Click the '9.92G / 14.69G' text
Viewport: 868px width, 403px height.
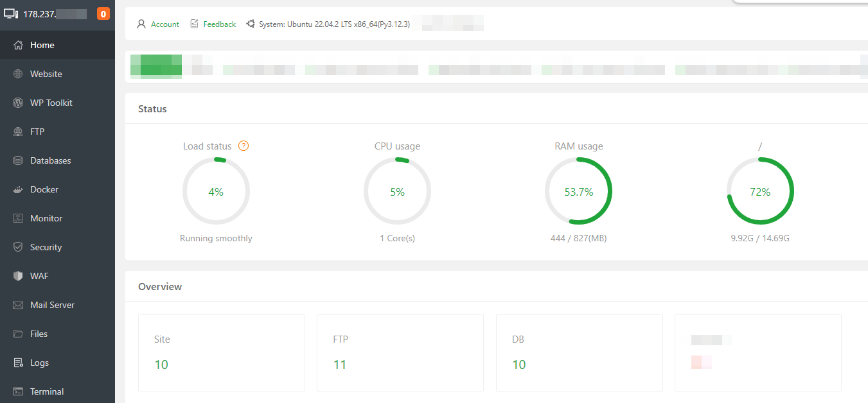click(760, 238)
